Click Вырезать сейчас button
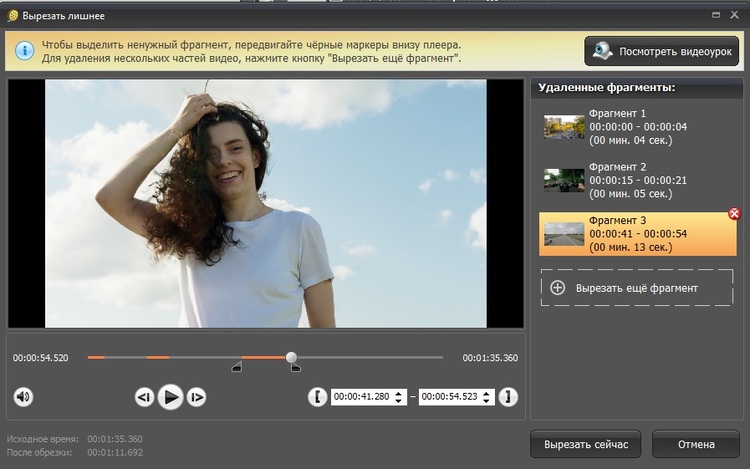 click(585, 444)
